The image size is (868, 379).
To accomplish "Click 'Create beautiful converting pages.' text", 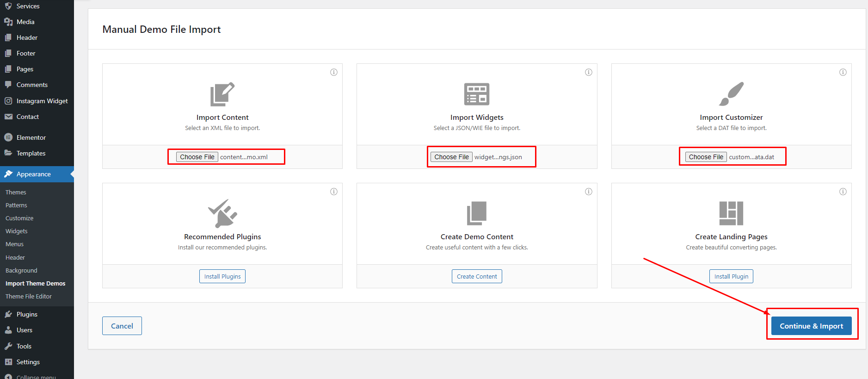I will pos(732,248).
